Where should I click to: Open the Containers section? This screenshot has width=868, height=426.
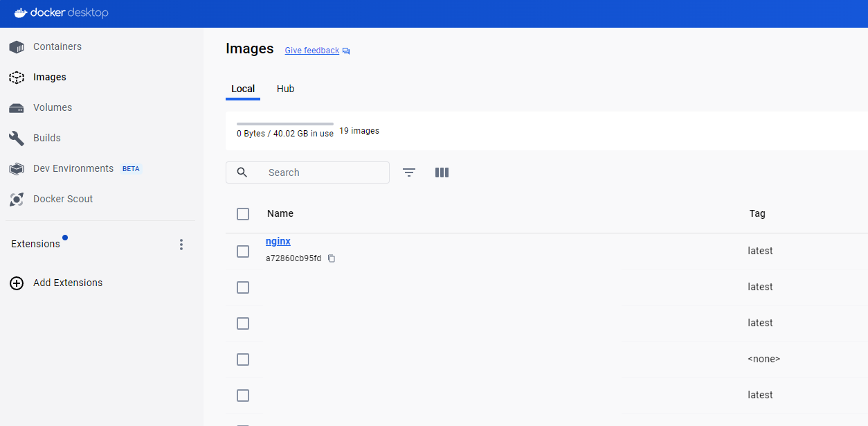[57, 46]
